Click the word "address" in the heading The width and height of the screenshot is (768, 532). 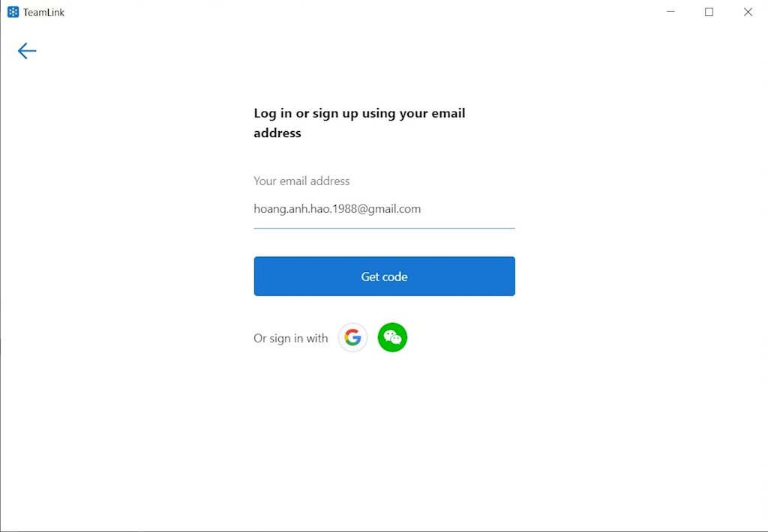coord(277,133)
